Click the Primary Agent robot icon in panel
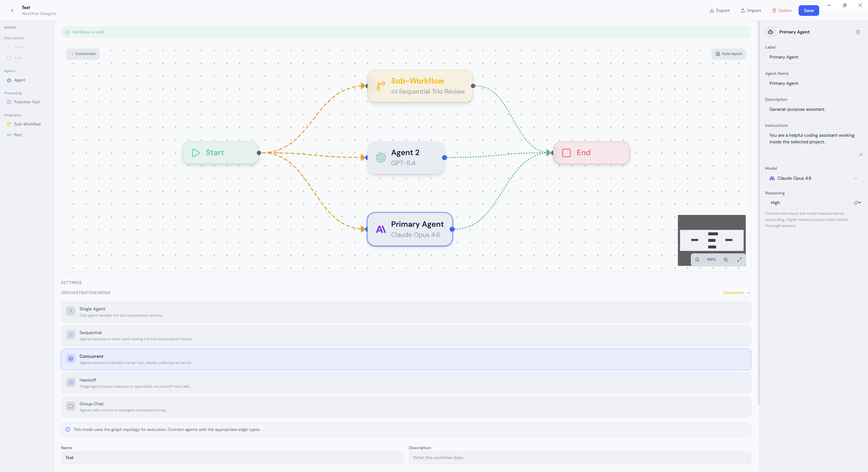Viewport: 868px width, 472px height. pos(771,32)
